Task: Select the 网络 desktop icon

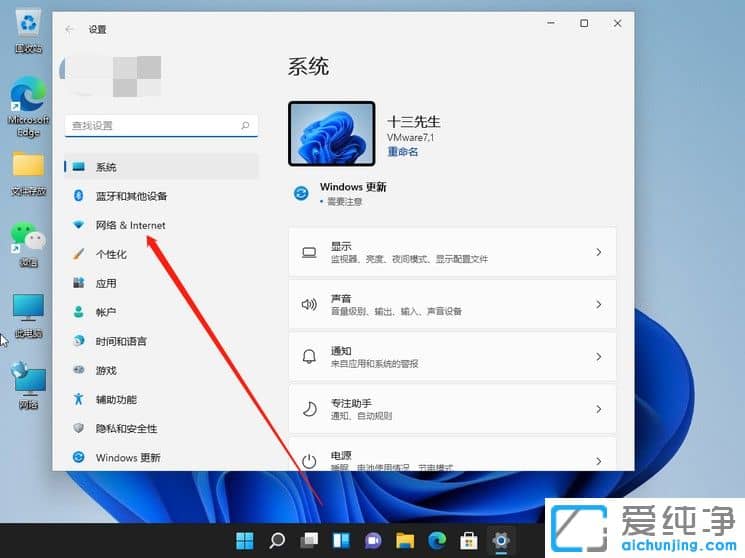Action: click(x=29, y=386)
